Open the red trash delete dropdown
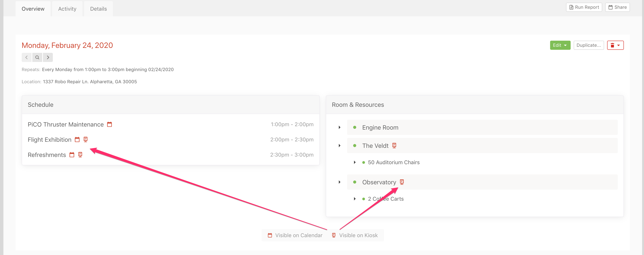 pyautogui.click(x=615, y=45)
